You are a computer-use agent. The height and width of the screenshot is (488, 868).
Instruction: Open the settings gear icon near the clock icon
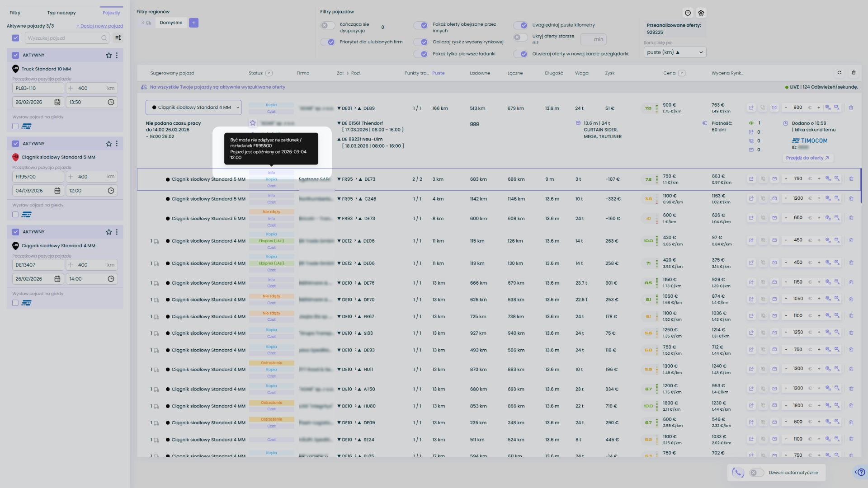point(701,13)
